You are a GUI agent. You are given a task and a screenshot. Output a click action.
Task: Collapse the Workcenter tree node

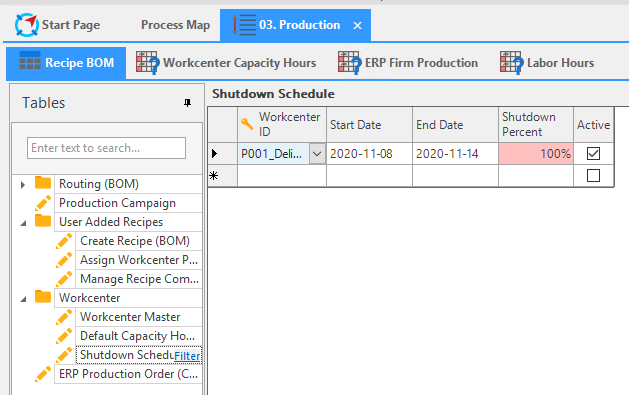point(23,299)
